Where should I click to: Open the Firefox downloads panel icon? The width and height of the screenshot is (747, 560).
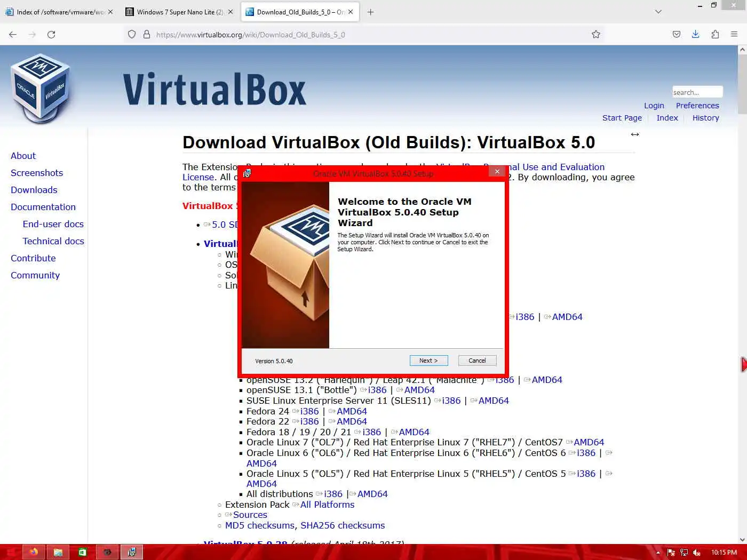tap(696, 34)
